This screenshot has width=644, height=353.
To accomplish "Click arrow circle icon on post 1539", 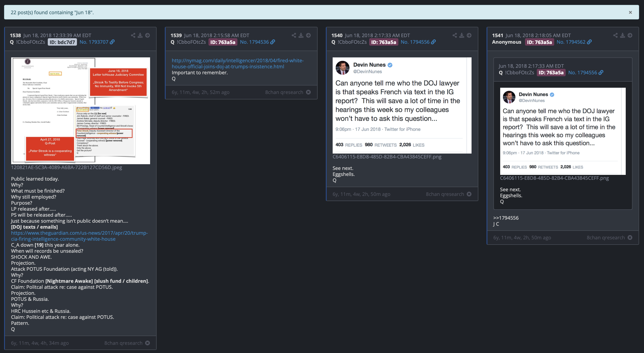I will [308, 35].
